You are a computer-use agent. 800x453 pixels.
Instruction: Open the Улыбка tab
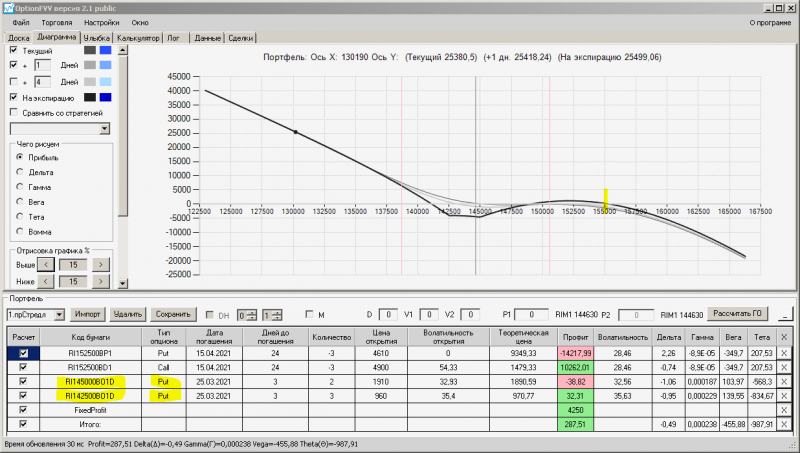tap(97, 38)
